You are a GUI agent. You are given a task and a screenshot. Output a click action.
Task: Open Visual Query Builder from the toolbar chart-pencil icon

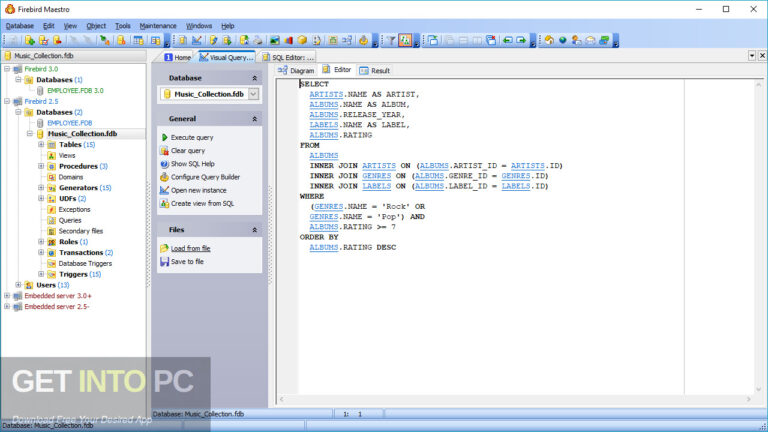coord(197,40)
